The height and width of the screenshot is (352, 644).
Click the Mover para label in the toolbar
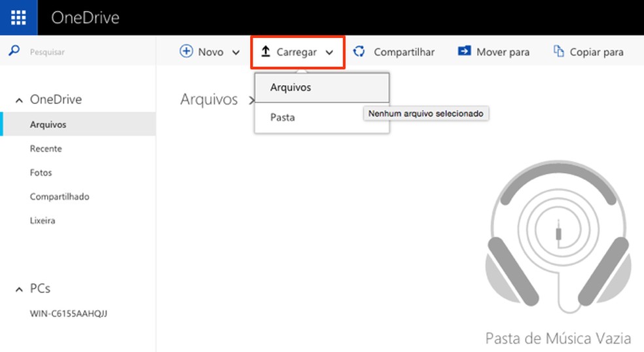pyautogui.click(x=503, y=52)
